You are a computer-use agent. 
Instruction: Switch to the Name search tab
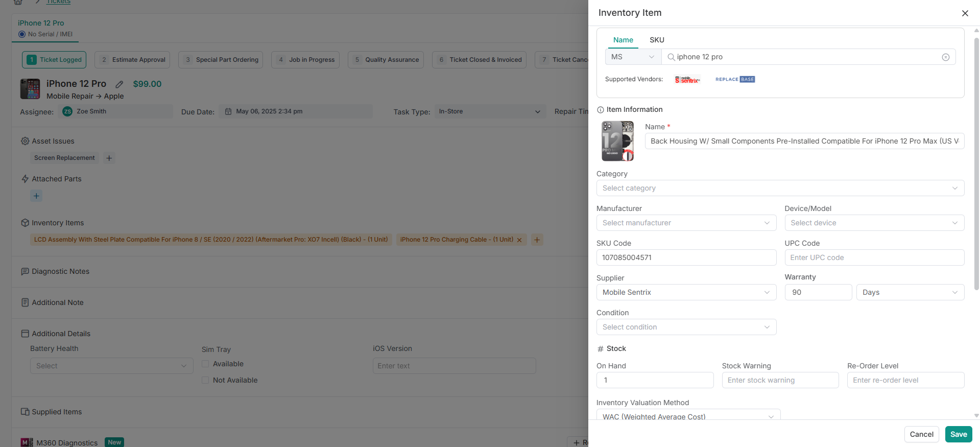623,40
